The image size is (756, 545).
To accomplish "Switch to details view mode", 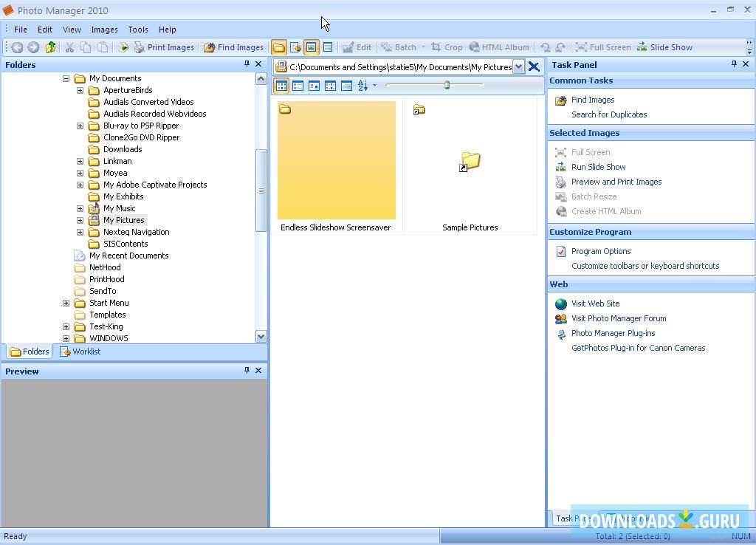I will [346, 86].
